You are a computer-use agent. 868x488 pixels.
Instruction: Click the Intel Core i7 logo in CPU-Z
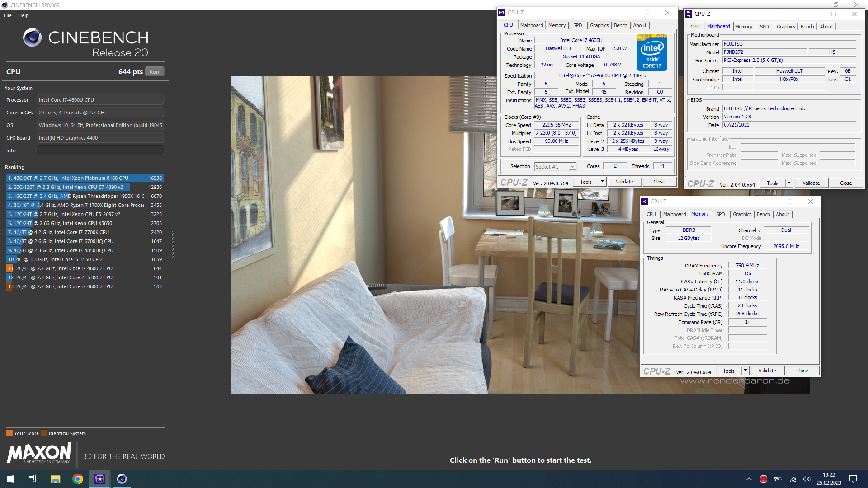coord(652,52)
